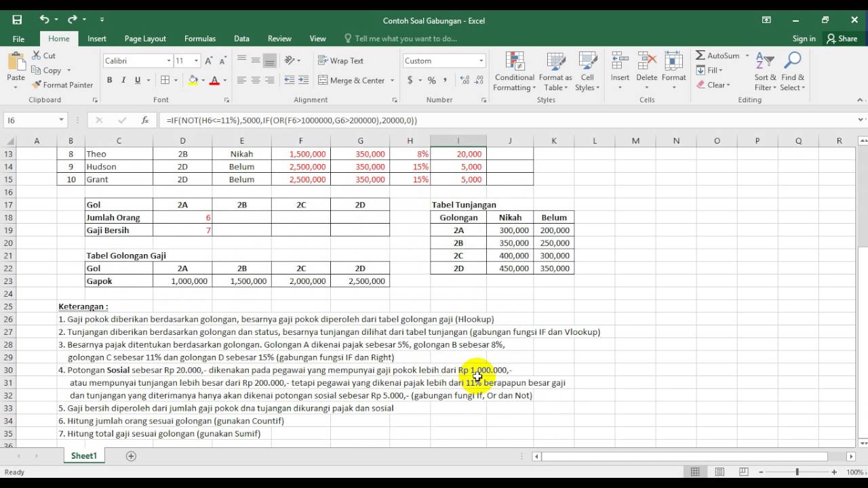Apply Percent Style format
This screenshot has width=868, height=488.
click(x=431, y=80)
